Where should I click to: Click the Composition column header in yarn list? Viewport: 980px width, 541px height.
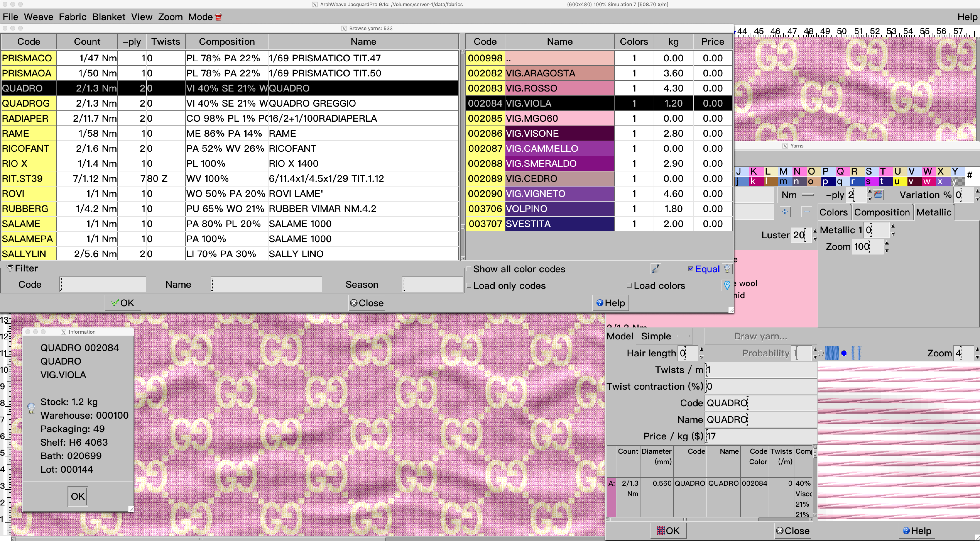click(227, 42)
